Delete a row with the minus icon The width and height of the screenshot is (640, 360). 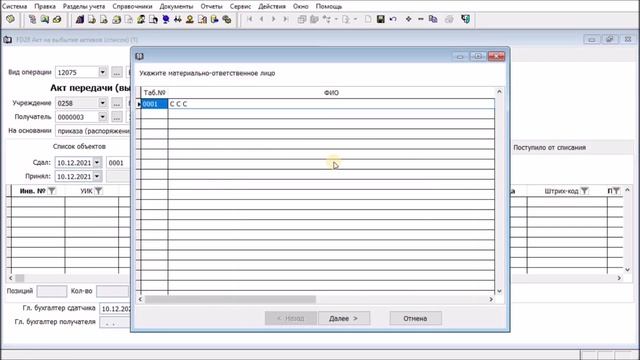pyautogui.click(x=421, y=19)
